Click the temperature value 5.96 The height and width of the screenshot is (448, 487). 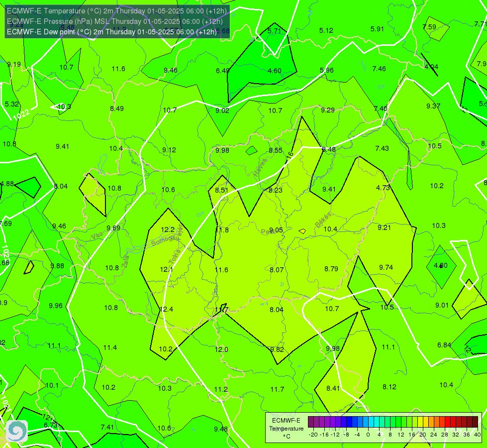pos(327,70)
